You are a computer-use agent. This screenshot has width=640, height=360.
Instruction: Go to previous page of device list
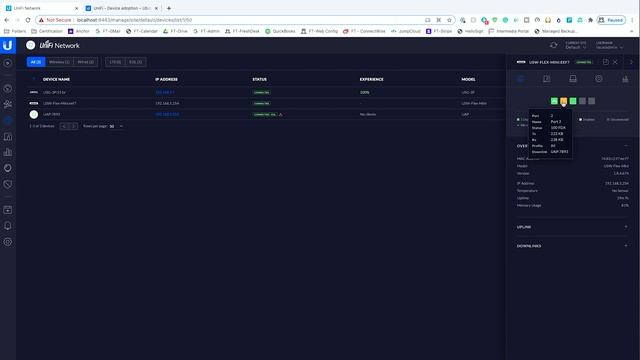tap(64, 126)
